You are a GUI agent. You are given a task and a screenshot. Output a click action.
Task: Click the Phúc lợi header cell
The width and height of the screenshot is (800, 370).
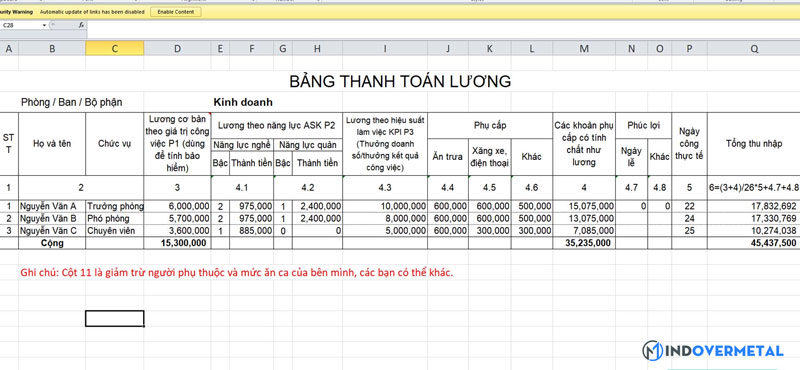pyautogui.click(x=643, y=125)
